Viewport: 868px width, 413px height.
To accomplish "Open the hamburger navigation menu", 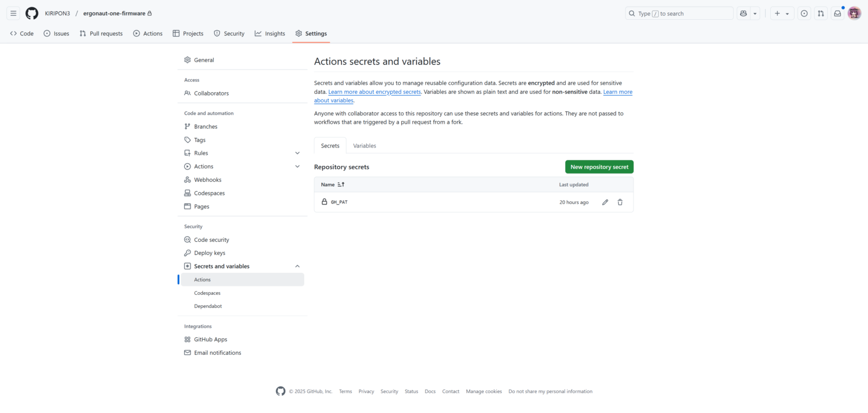I will tap(14, 14).
